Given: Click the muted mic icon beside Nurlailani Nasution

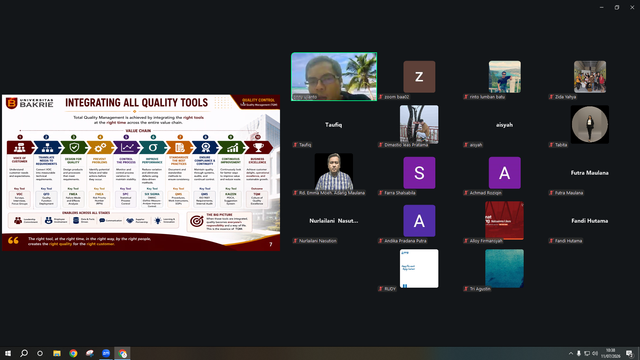Looking at the screenshot, I should click(296, 241).
